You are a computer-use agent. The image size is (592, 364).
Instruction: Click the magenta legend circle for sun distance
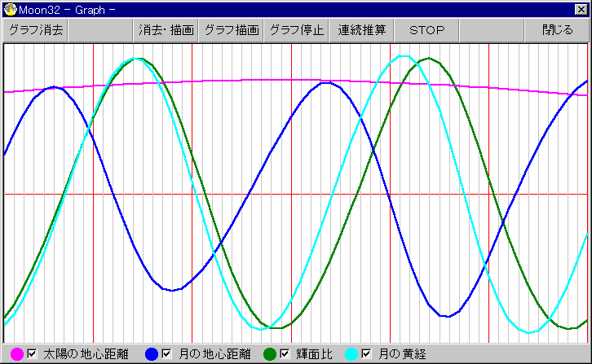(17, 353)
